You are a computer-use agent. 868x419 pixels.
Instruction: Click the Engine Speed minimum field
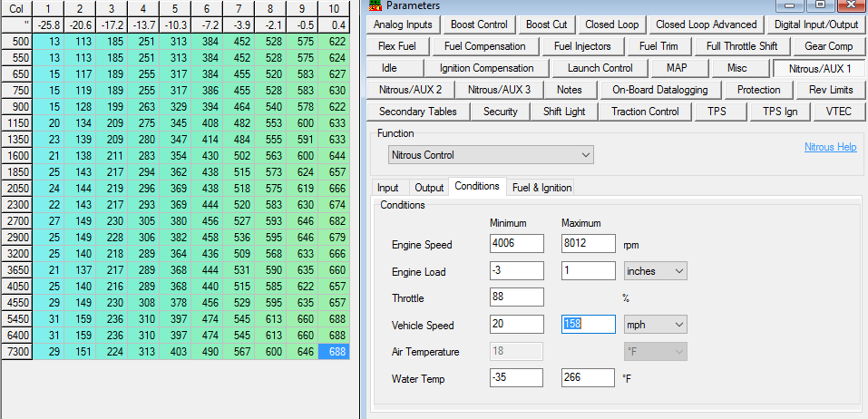coord(515,243)
